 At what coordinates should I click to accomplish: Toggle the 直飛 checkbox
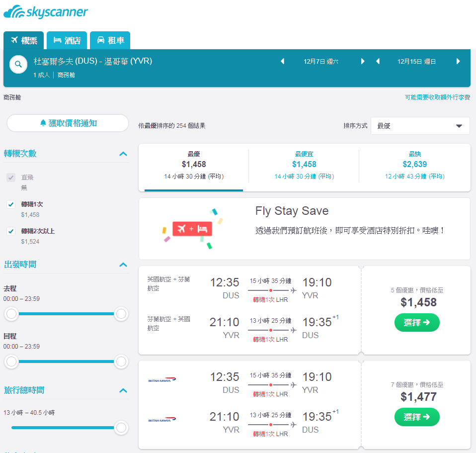click(11, 178)
